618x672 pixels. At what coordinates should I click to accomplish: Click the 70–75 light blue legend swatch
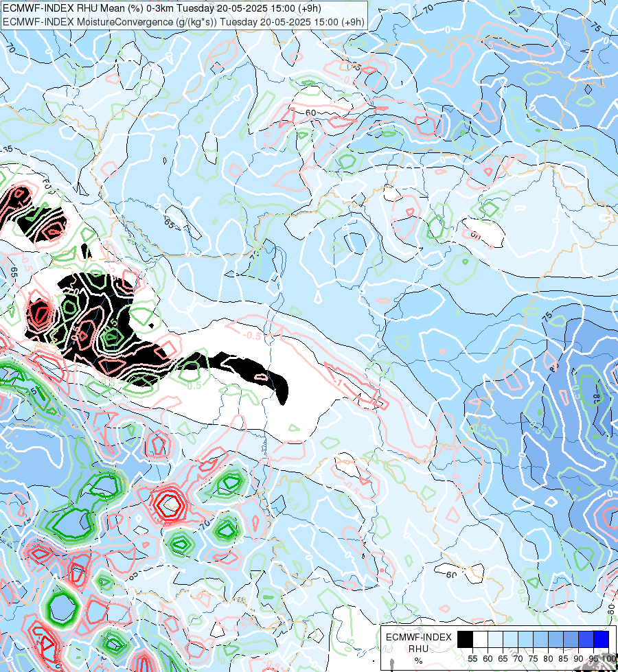point(526,639)
